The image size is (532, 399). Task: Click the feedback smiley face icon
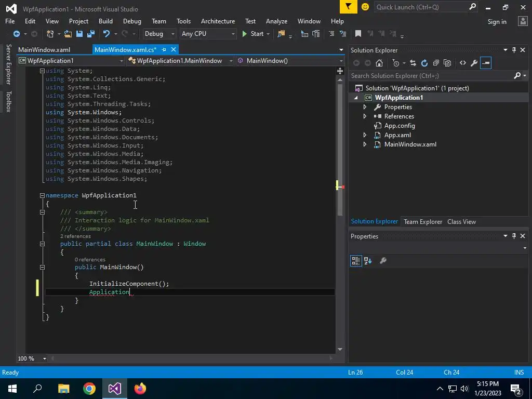click(365, 7)
